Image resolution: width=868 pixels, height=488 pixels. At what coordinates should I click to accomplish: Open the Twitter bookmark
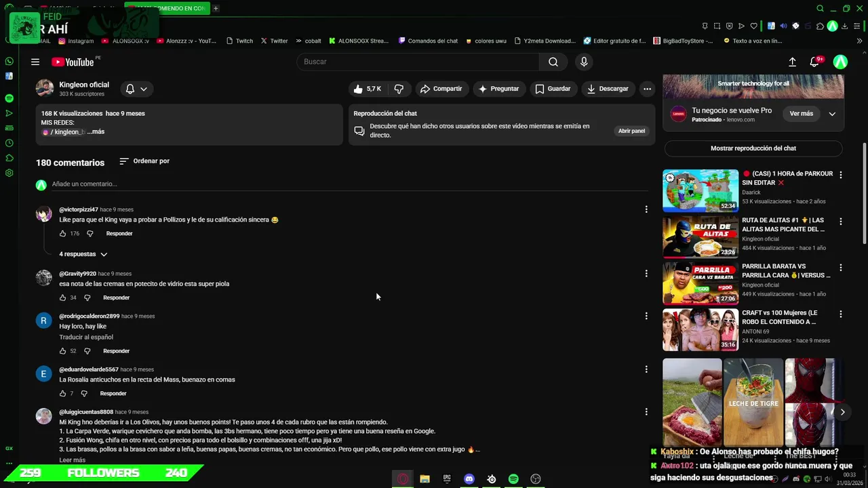(274, 41)
